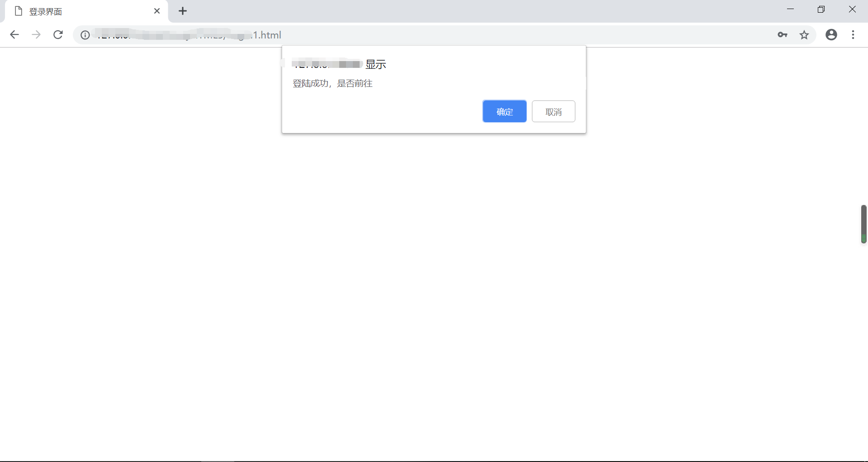The image size is (868, 462).
Task: Dismiss the dialog with 取消
Action: [x=553, y=111]
